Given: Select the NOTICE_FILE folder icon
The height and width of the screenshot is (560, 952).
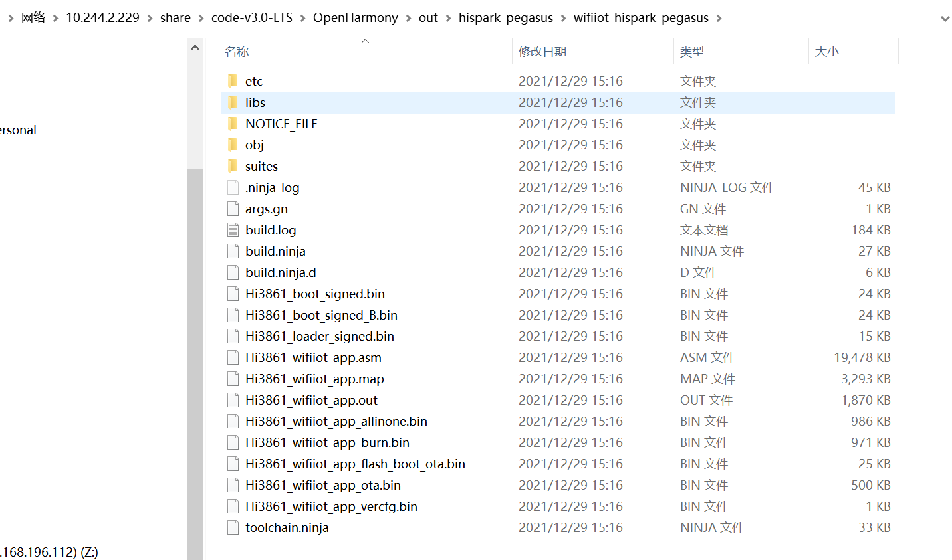Looking at the screenshot, I should tap(233, 124).
